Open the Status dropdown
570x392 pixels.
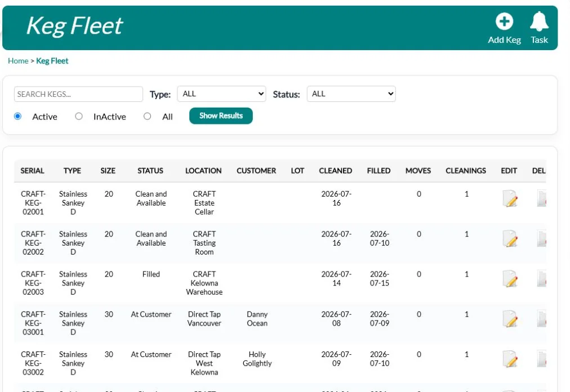tap(351, 94)
